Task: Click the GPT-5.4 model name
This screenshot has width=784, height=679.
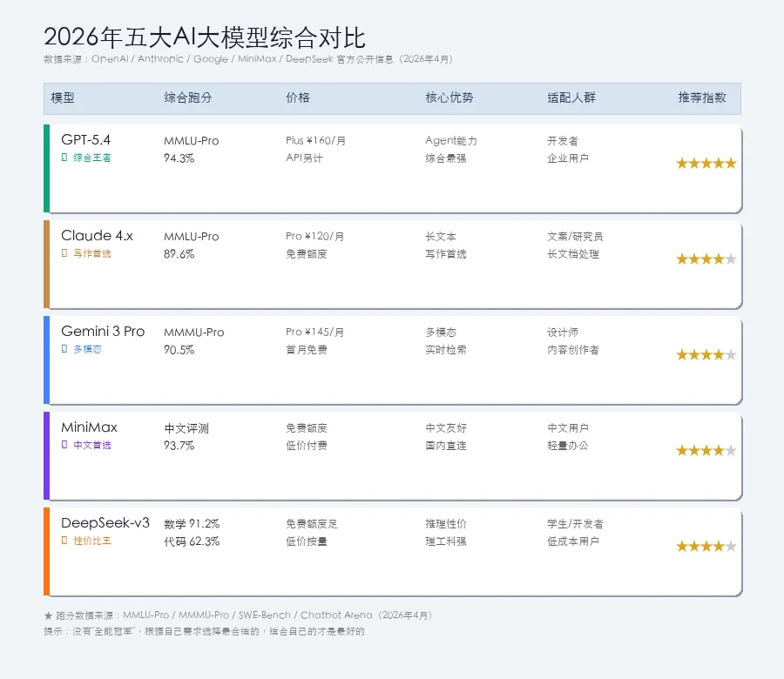Action: click(x=86, y=139)
